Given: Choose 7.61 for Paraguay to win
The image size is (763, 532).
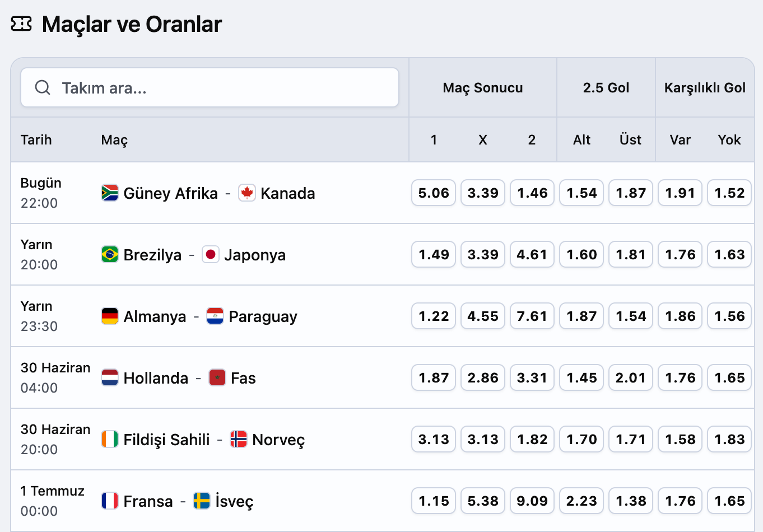Looking at the screenshot, I should 532,316.
